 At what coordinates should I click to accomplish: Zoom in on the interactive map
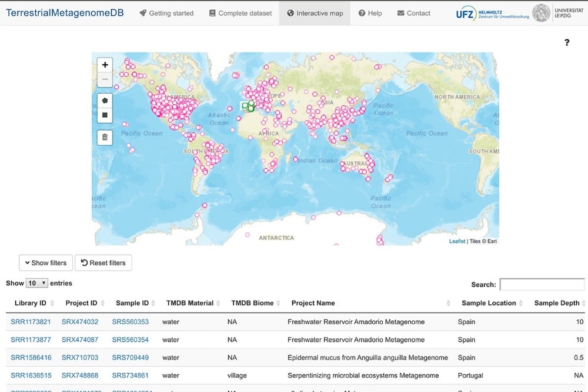click(105, 65)
